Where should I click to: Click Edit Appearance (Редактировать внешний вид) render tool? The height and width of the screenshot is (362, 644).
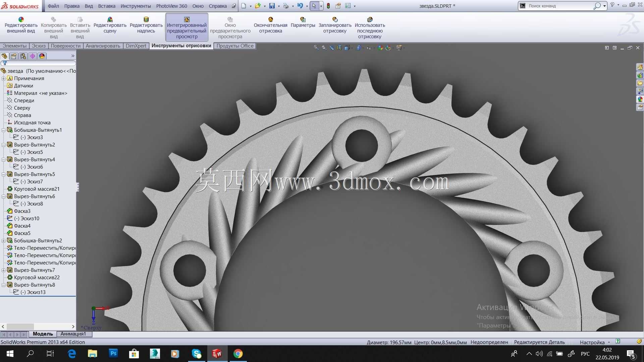pyautogui.click(x=21, y=25)
